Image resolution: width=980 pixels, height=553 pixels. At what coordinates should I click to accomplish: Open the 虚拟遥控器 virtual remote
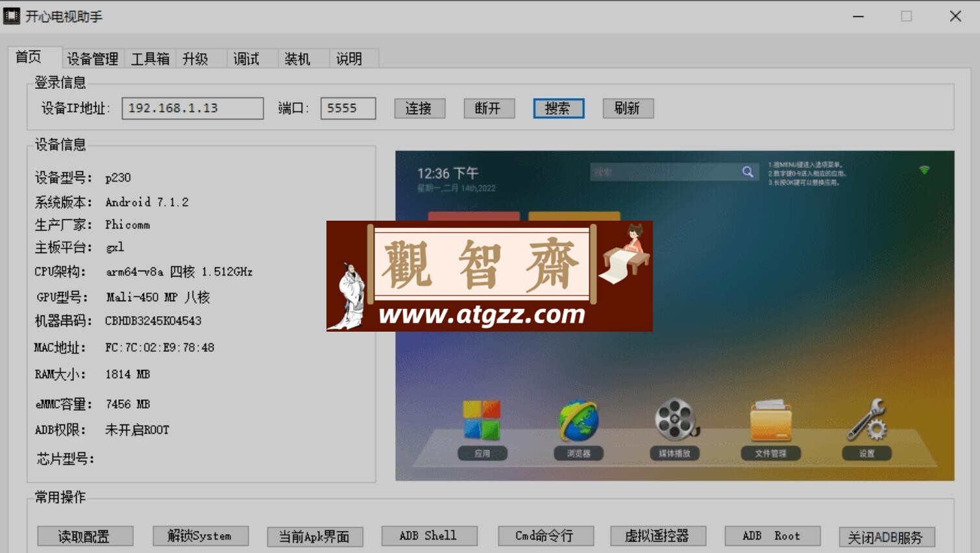pyautogui.click(x=657, y=535)
